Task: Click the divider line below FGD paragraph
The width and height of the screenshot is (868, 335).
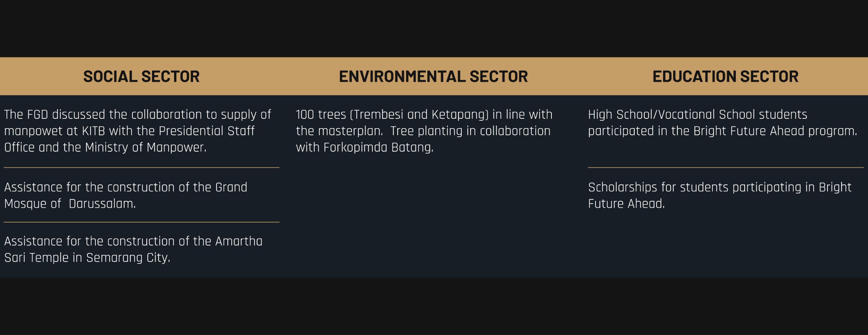Action: [x=142, y=167]
